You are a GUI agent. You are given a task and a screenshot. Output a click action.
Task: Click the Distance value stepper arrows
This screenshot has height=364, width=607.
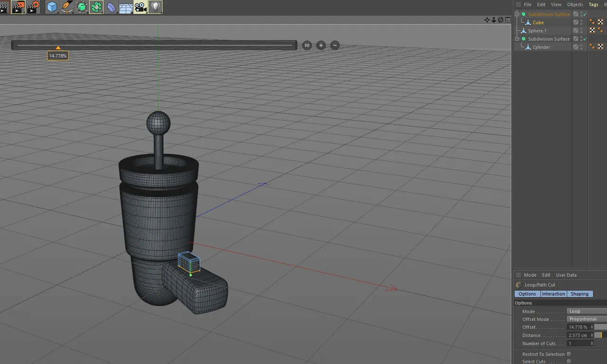point(592,335)
